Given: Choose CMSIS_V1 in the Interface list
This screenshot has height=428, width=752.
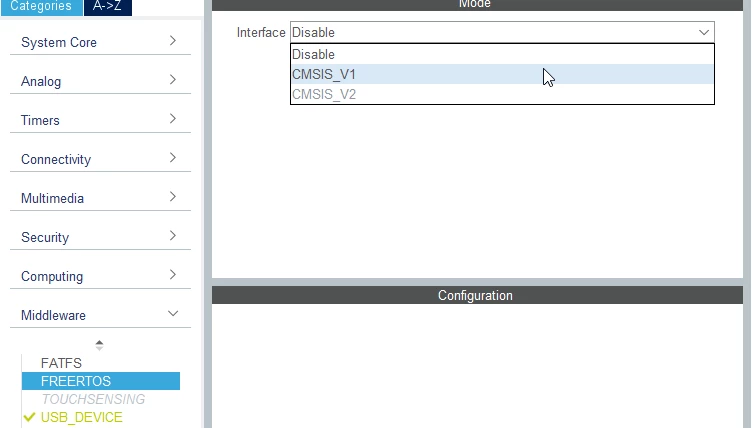Looking at the screenshot, I should pyautogui.click(x=502, y=74).
